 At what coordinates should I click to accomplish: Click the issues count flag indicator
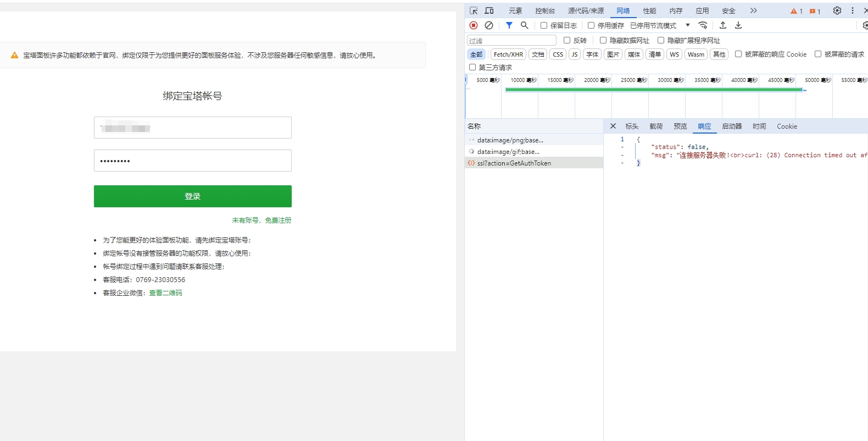[x=815, y=11]
